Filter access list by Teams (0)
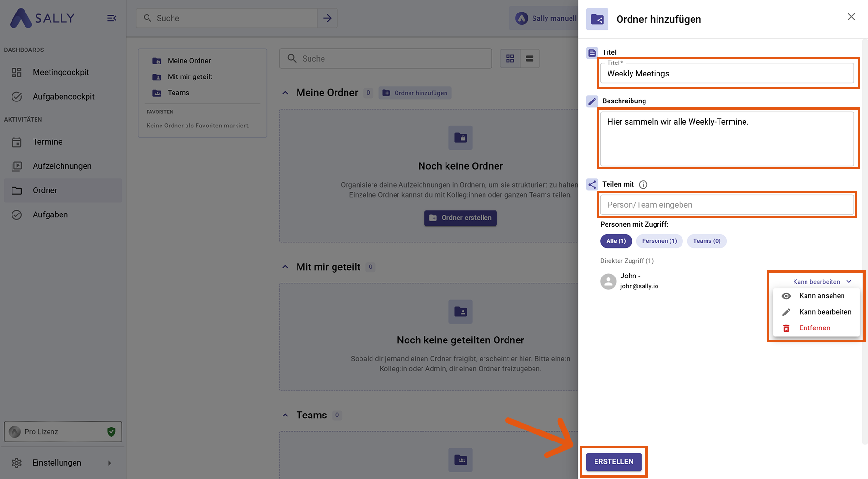The image size is (868, 479). (x=707, y=241)
